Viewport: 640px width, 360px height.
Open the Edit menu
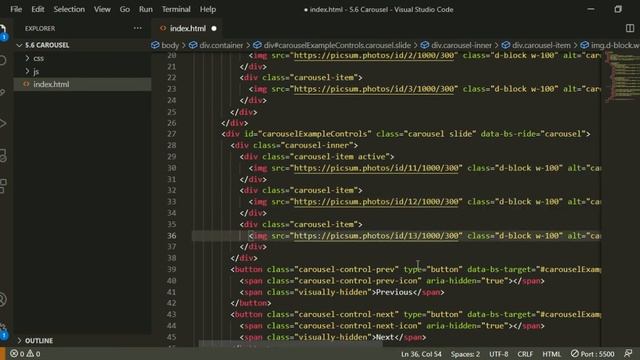38,9
